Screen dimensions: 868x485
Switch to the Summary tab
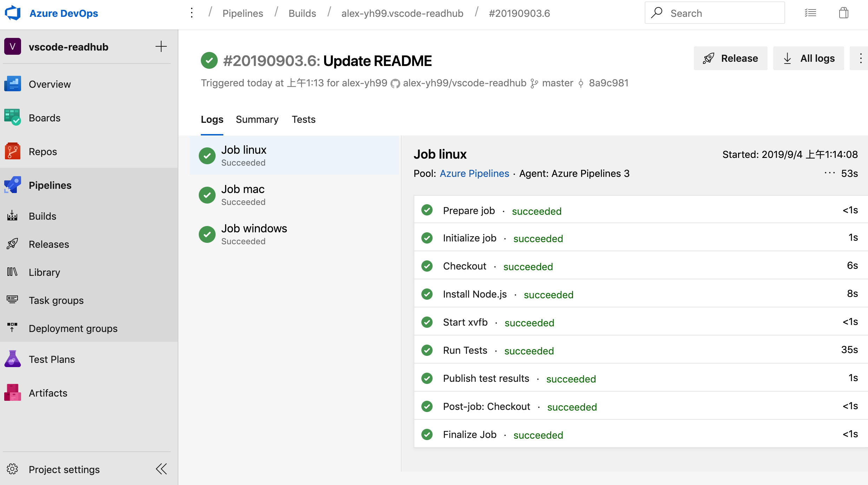pos(257,119)
